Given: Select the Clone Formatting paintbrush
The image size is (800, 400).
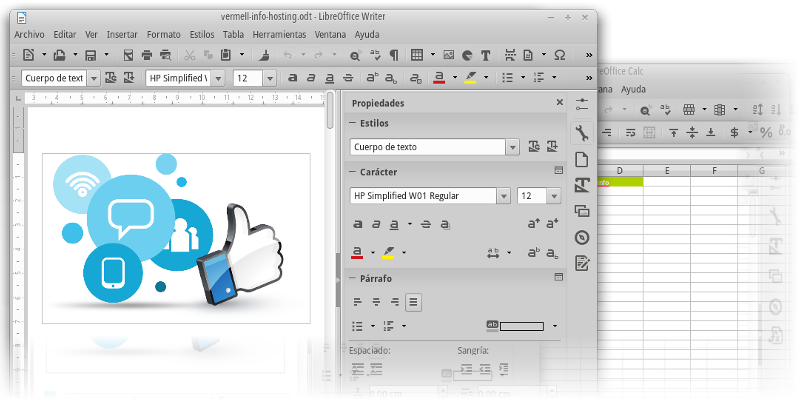Looking at the screenshot, I should click(264, 55).
